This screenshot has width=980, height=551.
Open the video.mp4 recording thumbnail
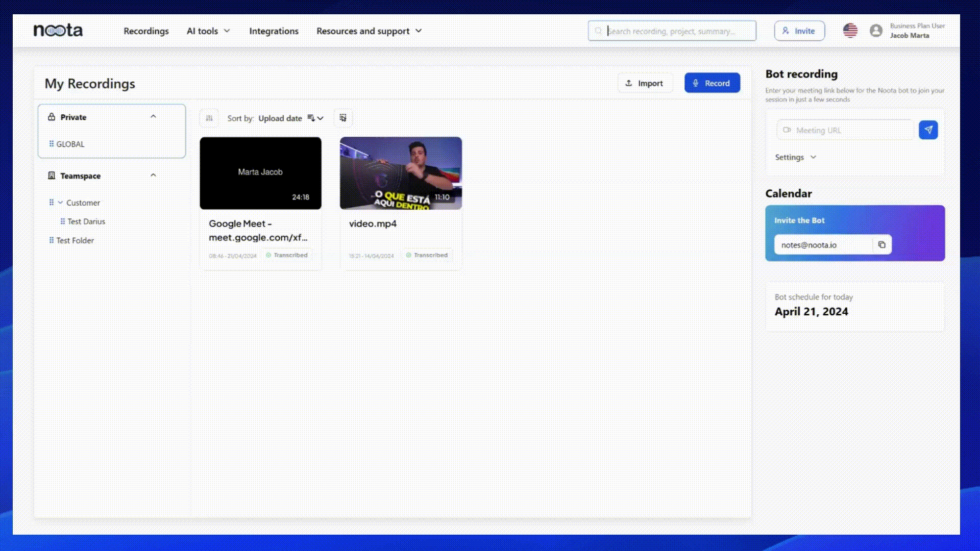click(x=401, y=173)
